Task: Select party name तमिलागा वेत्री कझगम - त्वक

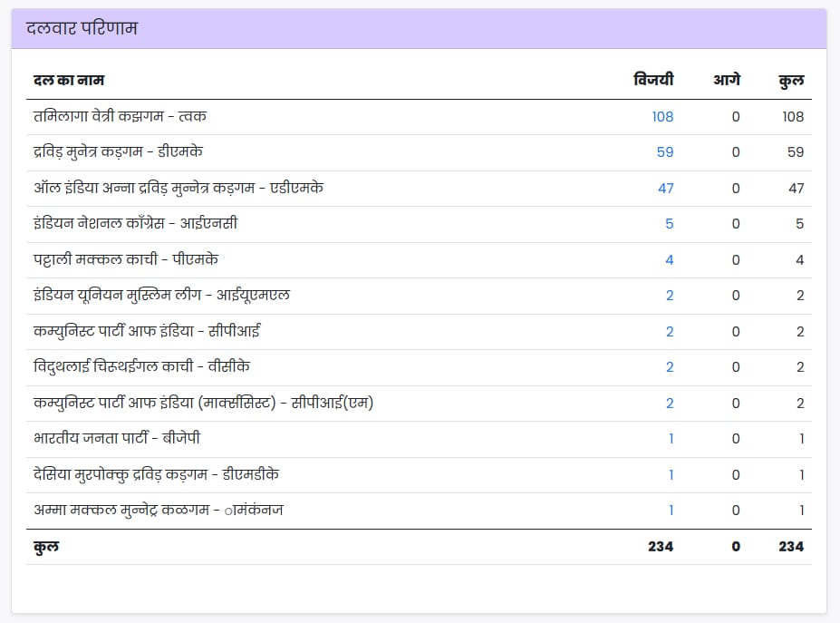Action: 120,116
